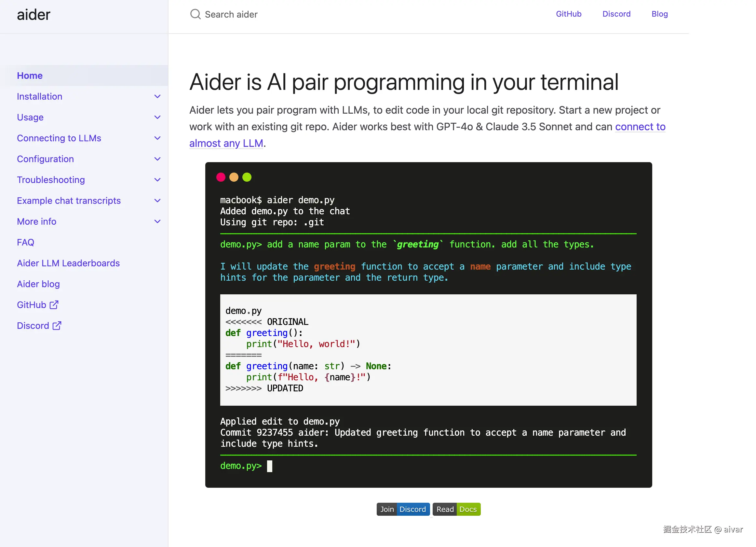Click the red terminal window dot

(x=221, y=177)
